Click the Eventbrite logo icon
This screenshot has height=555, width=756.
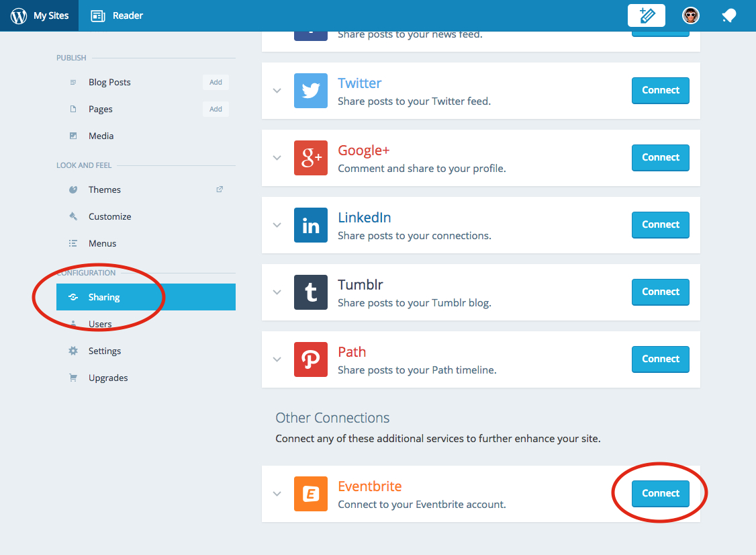click(310, 494)
